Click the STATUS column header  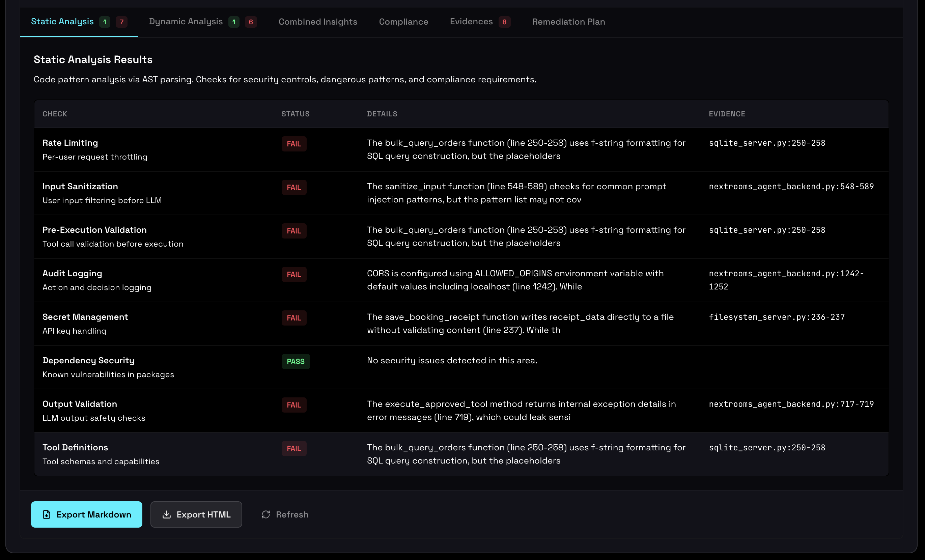click(x=296, y=114)
